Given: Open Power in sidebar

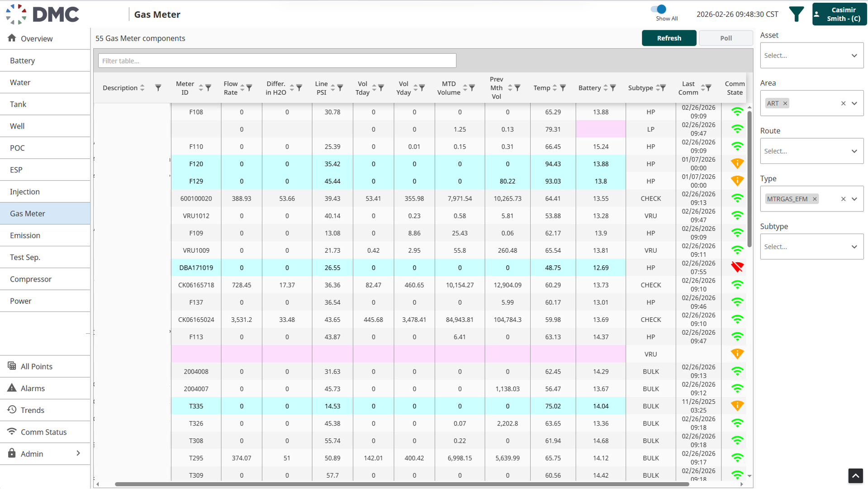Looking at the screenshot, I should click(45, 301).
